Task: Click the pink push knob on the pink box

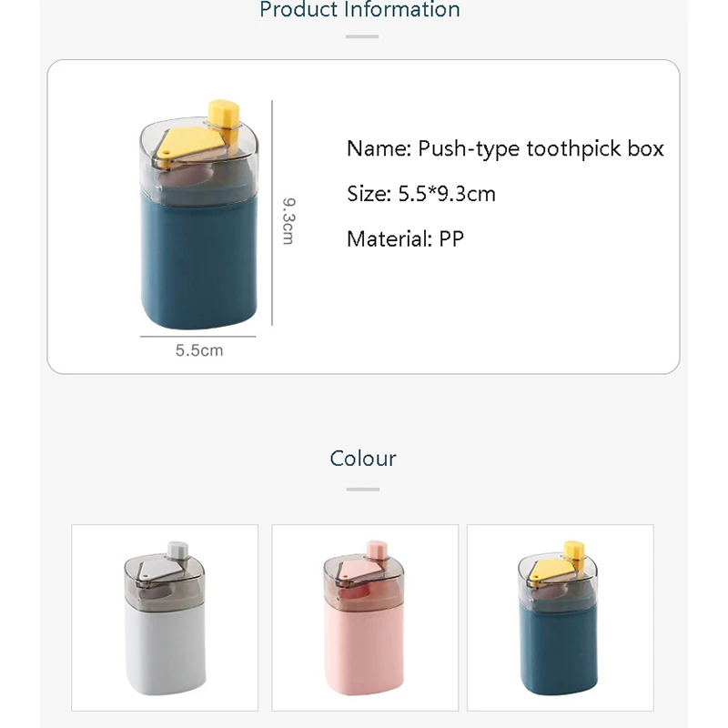Action: 374,551
